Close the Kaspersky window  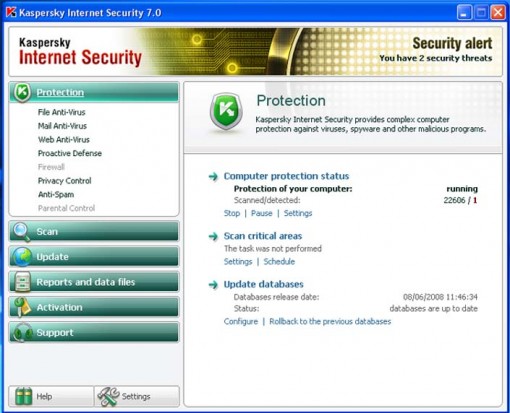pos(498,13)
